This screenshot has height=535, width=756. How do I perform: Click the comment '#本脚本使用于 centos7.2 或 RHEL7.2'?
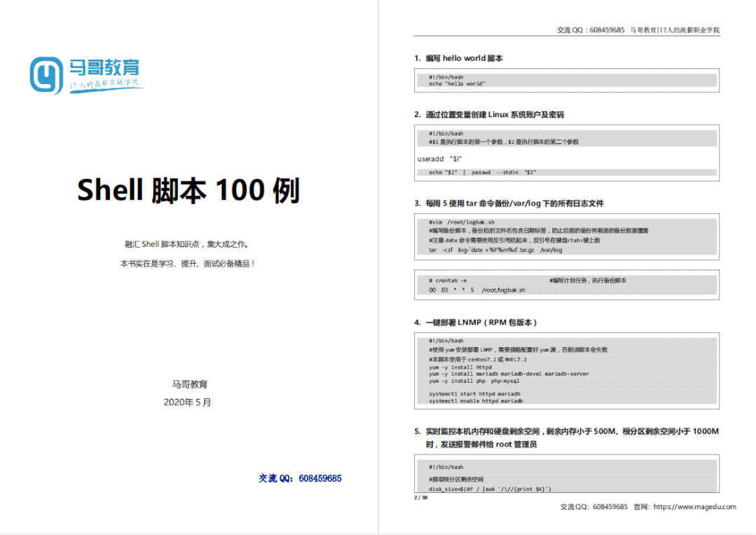(478, 360)
